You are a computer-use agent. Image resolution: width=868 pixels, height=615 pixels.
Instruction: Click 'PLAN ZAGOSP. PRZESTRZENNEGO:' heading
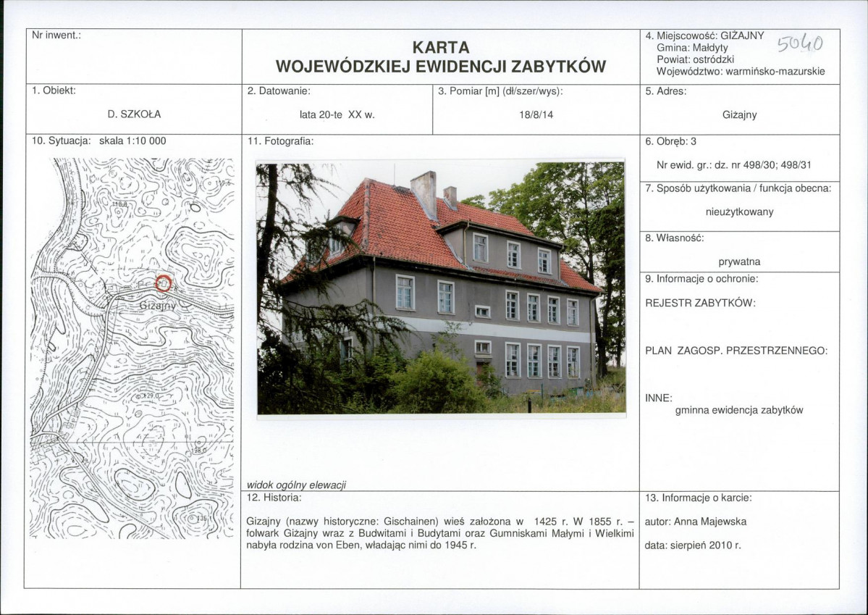click(736, 351)
